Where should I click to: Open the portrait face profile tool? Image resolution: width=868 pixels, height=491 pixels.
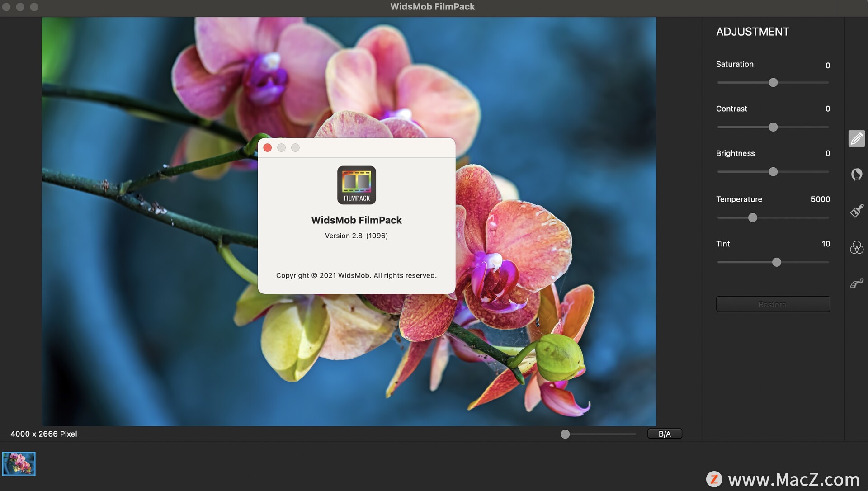(x=857, y=175)
